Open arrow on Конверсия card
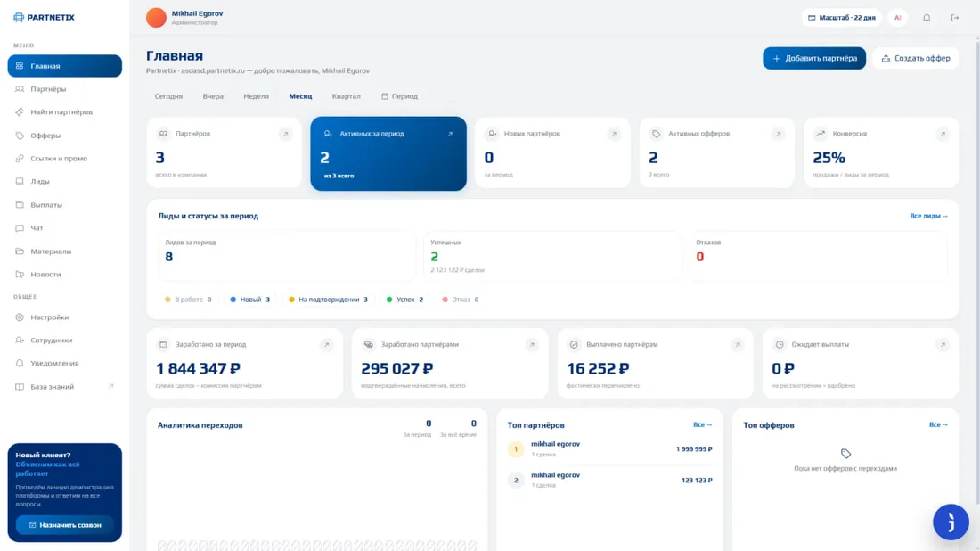 coord(943,134)
